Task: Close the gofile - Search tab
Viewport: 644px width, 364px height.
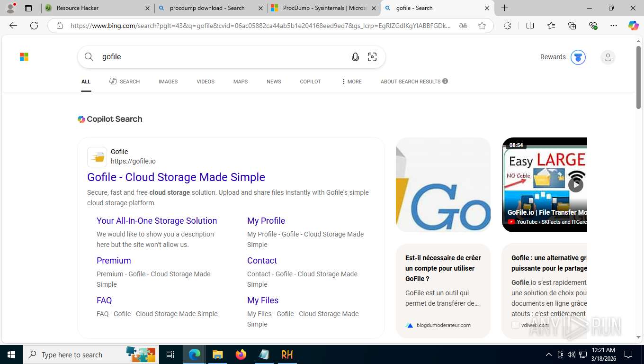Action: tap(487, 8)
